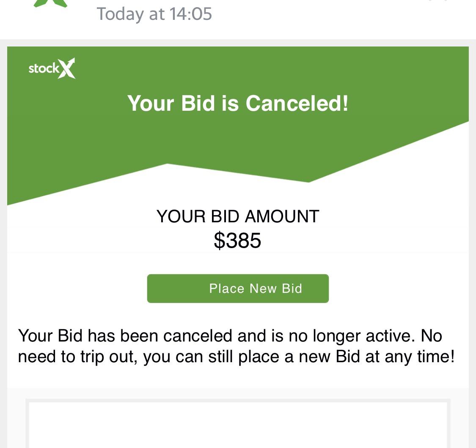This screenshot has height=448, width=476.
Task: Click the YOUR BID AMOUNT label
Action: 237,216
